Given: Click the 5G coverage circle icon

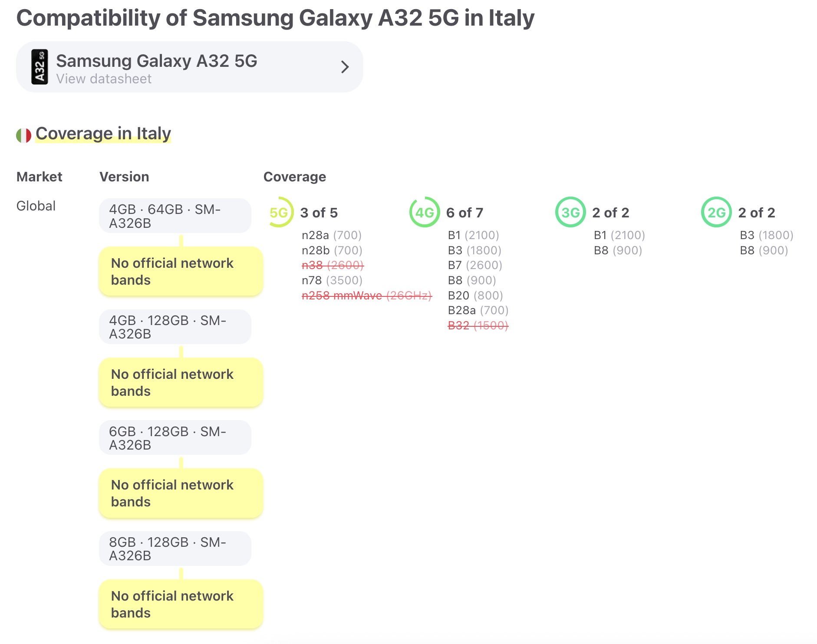Looking at the screenshot, I should pos(279,213).
